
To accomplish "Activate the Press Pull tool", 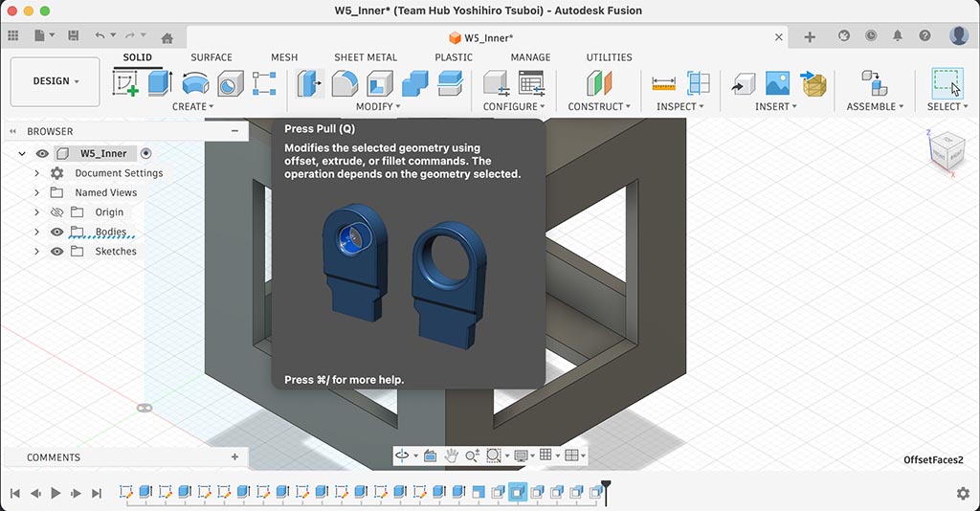I will 309,83.
